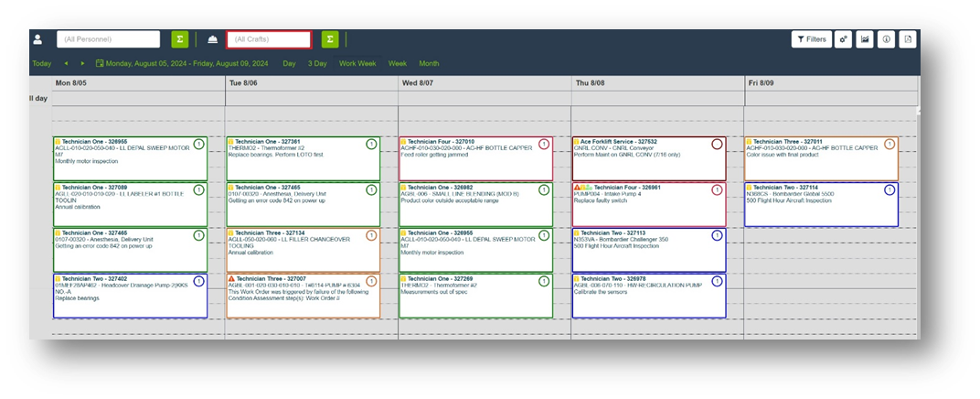The height and width of the screenshot is (399, 980).
Task: Open the settings gears icon
Action: point(843,39)
